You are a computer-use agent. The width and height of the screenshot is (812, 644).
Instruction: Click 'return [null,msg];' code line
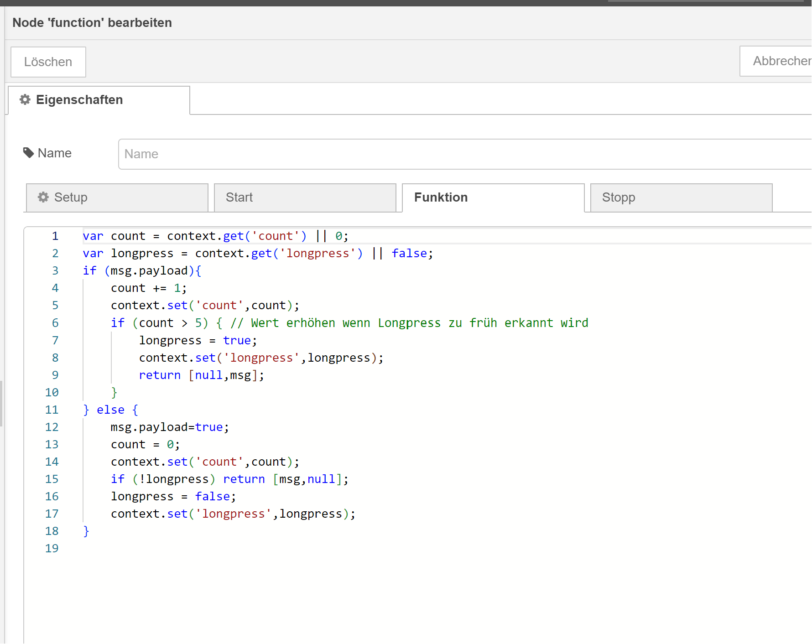pos(202,375)
